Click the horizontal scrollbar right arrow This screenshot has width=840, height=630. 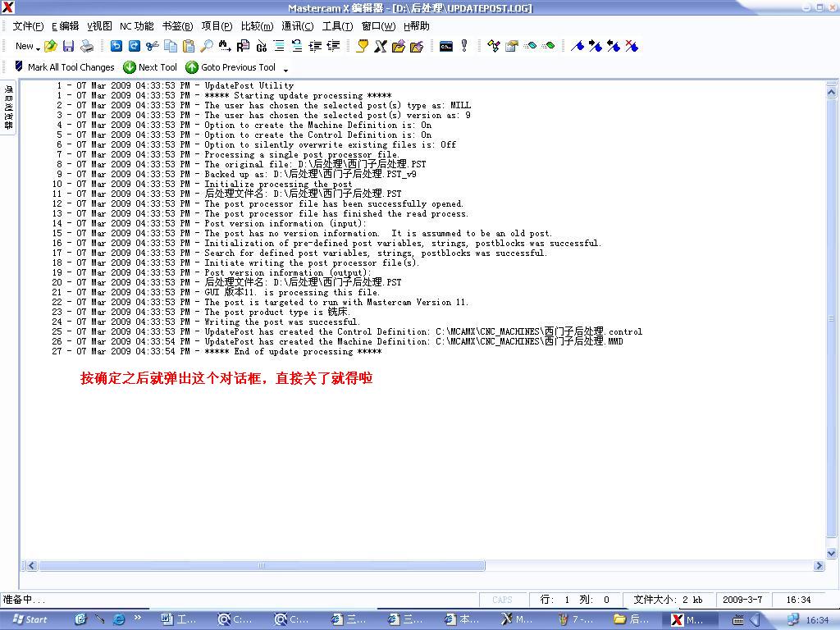click(x=819, y=566)
